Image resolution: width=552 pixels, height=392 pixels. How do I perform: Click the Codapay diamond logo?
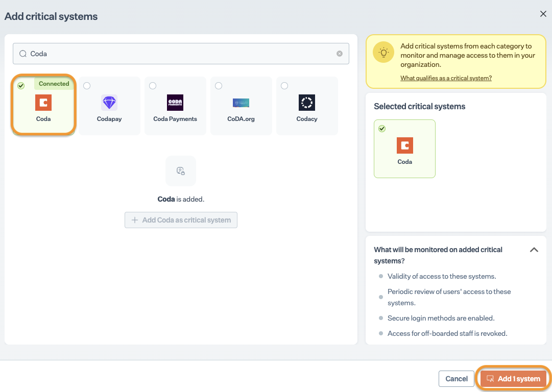point(109,103)
